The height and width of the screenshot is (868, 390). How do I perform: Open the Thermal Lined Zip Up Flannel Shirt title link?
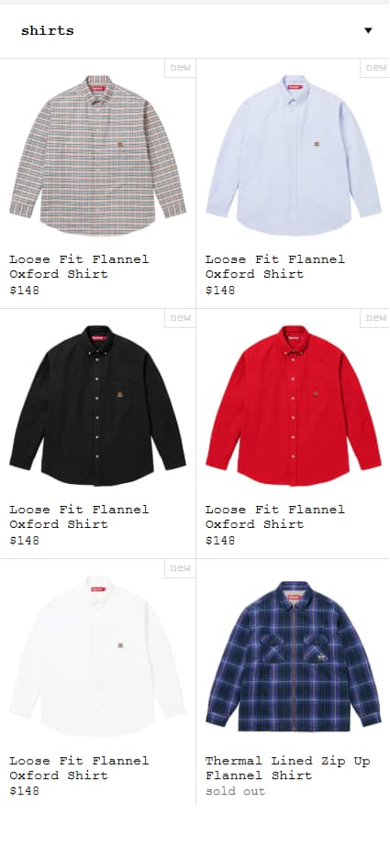click(x=287, y=768)
